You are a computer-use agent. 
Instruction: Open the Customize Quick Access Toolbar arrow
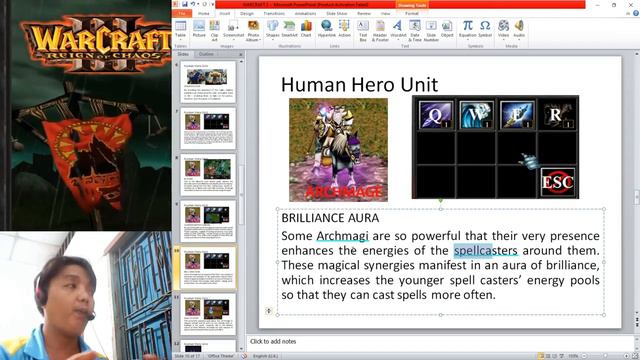tap(212, 4)
